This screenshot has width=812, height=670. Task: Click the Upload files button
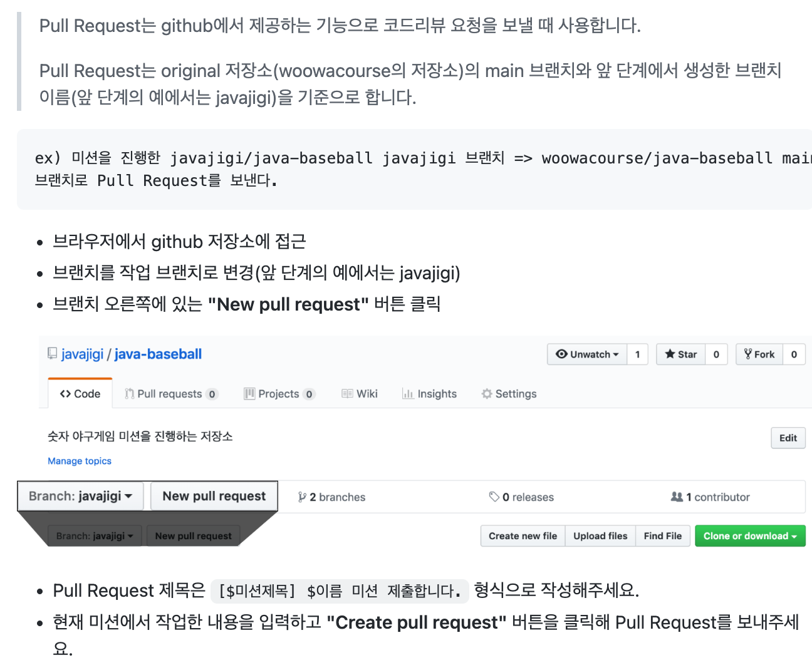pos(600,536)
